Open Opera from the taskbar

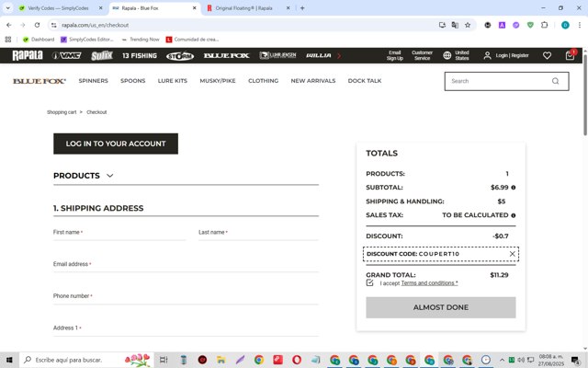pos(297,360)
